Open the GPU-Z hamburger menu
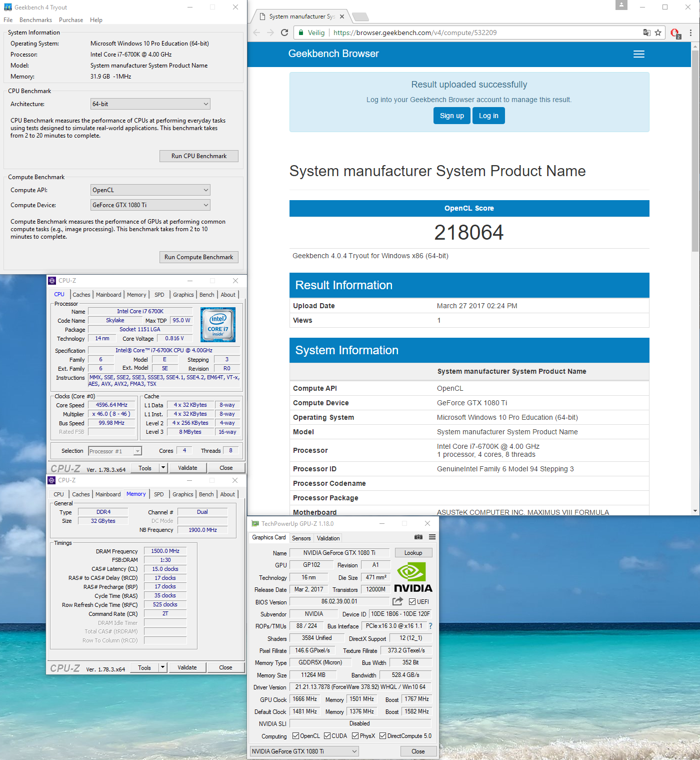Screen dimensions: 700x760 (x=432, y=537)
